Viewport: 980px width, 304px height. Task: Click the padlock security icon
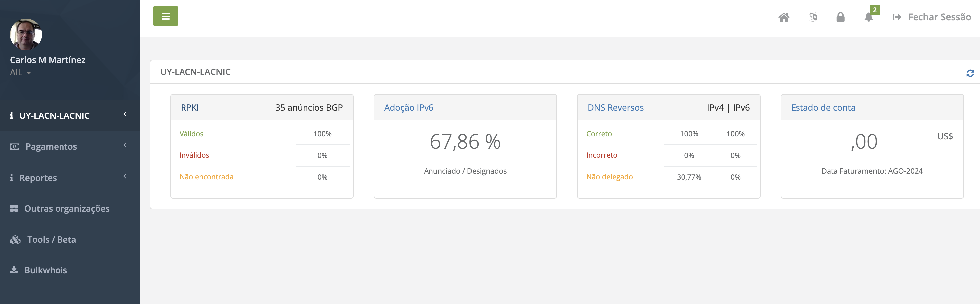click(840, 17)
